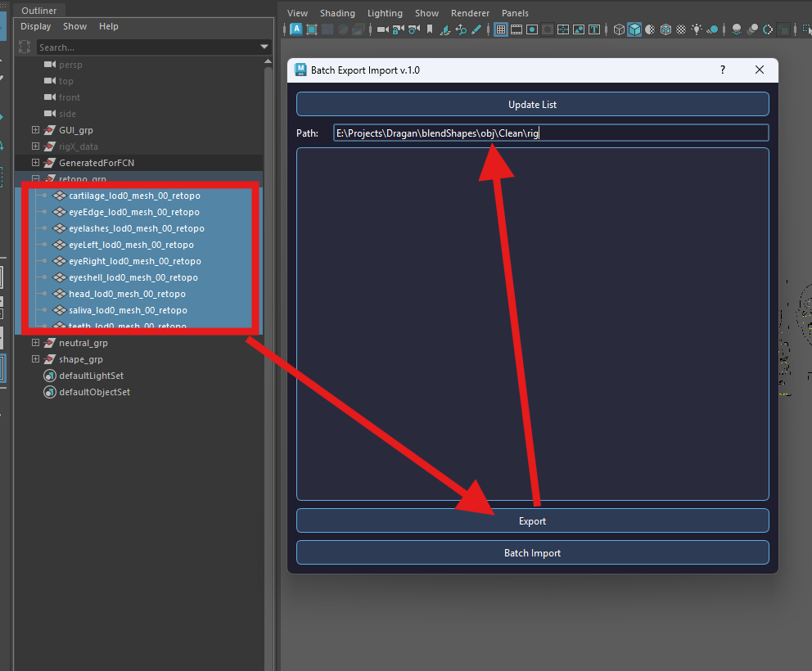The height and width of the screenshot is (671, 812).
Task: Select the head_lod0_mesh_00_retopo mesh
Action: coord(127,294)
